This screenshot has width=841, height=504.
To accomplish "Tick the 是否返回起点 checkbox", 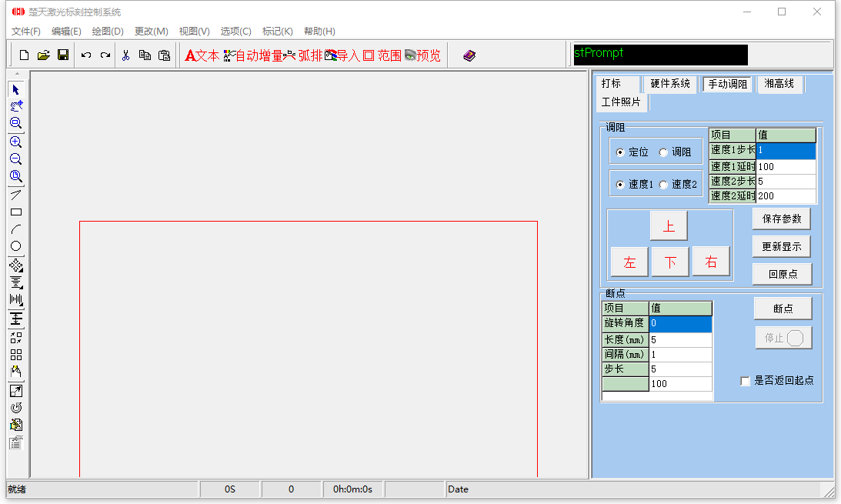I will [x=745, y=381].
